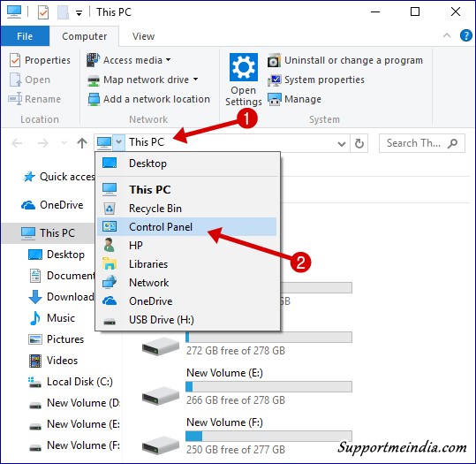Click the New Volume (E:) drive icon
The width and height of the screenshot is (476, 464).
pos(161,396)
